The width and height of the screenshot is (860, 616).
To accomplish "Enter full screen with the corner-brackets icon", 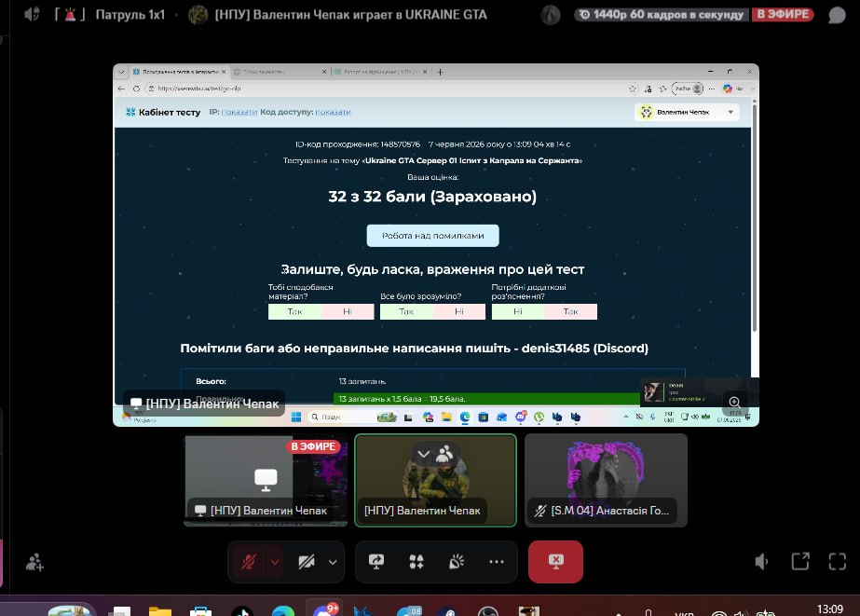I will pyautogui.click(x=838, y=561).
